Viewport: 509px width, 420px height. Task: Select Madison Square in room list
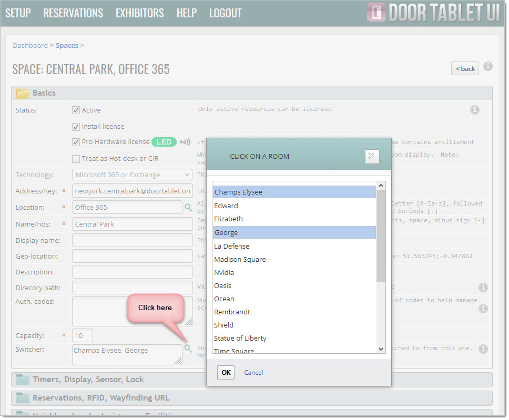pos(240,260)
